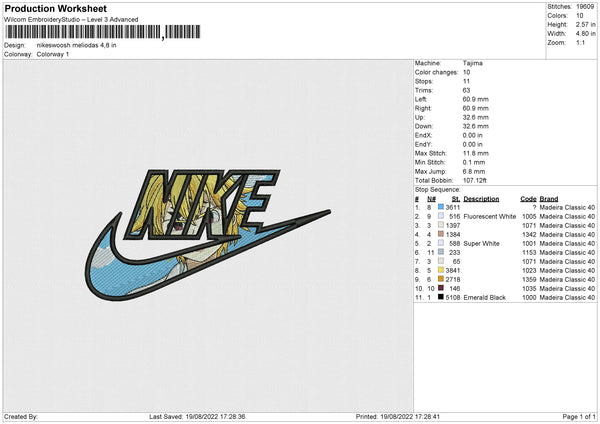Click the Stops value 11
Screen dimensions: 600x424
point(466,81)
